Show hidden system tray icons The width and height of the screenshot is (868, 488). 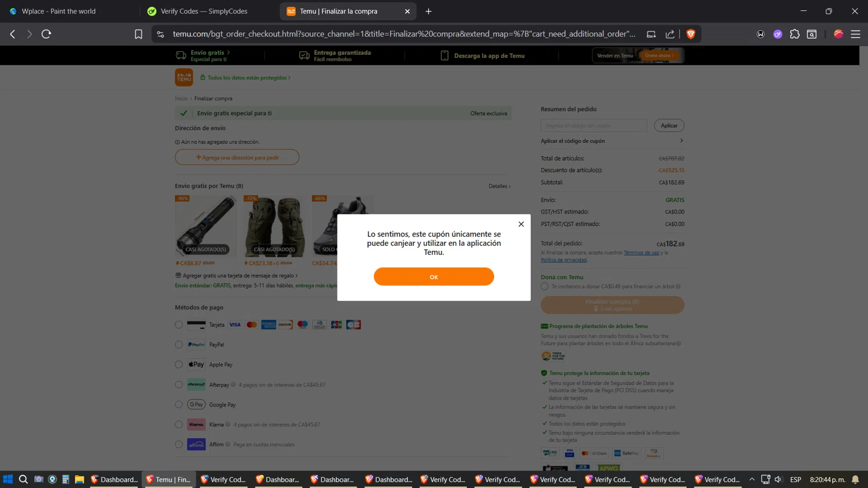[752, 479]
